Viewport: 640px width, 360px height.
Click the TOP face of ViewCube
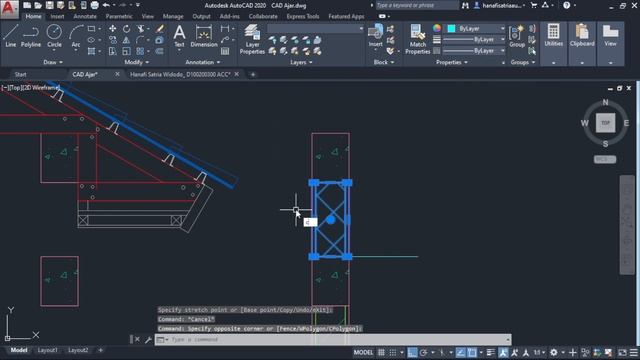click(605, 123)
